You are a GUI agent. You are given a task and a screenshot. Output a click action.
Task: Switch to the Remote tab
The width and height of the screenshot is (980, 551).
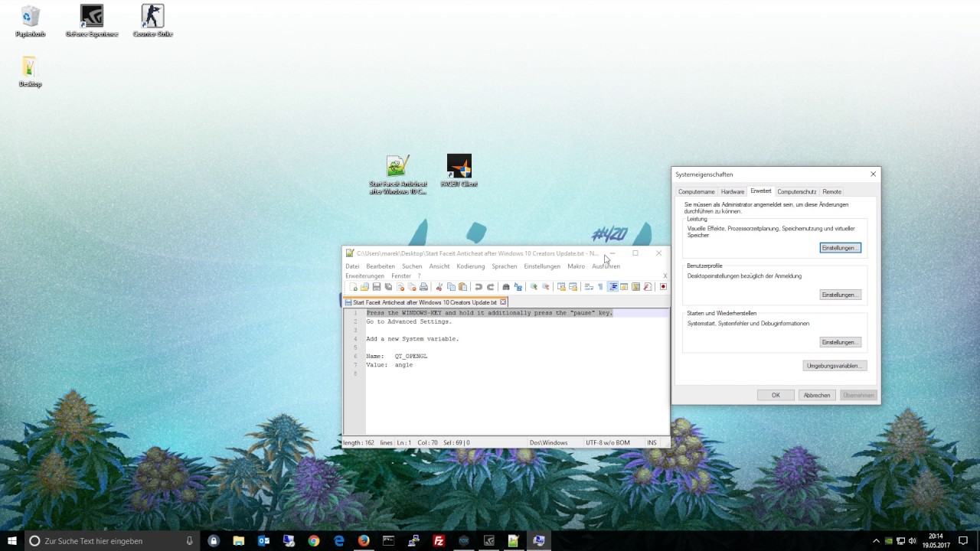(832, 191)
